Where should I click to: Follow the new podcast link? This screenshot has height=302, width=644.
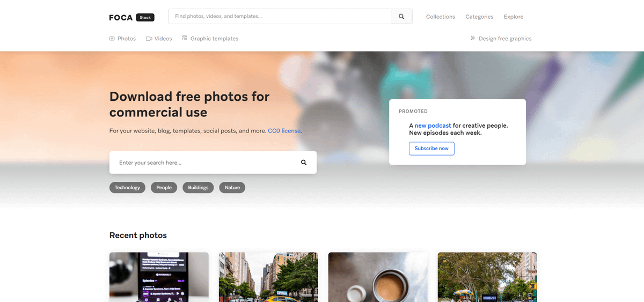(433, 126)
